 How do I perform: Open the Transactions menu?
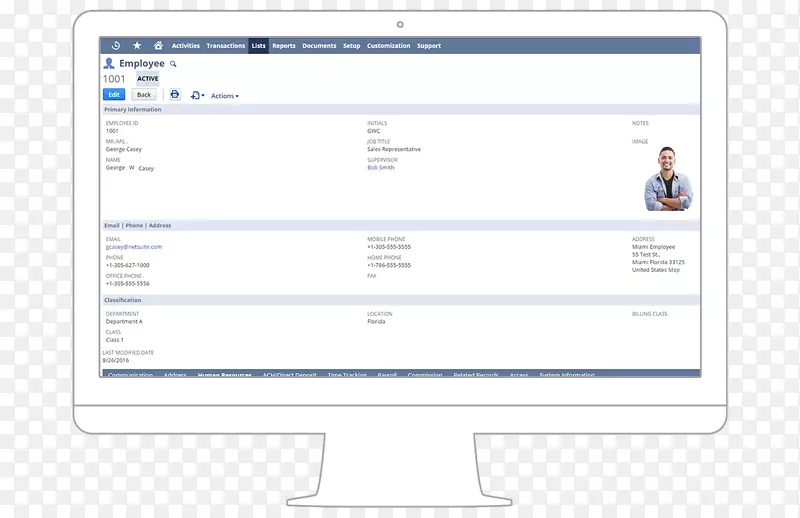[x=225, y=46]
